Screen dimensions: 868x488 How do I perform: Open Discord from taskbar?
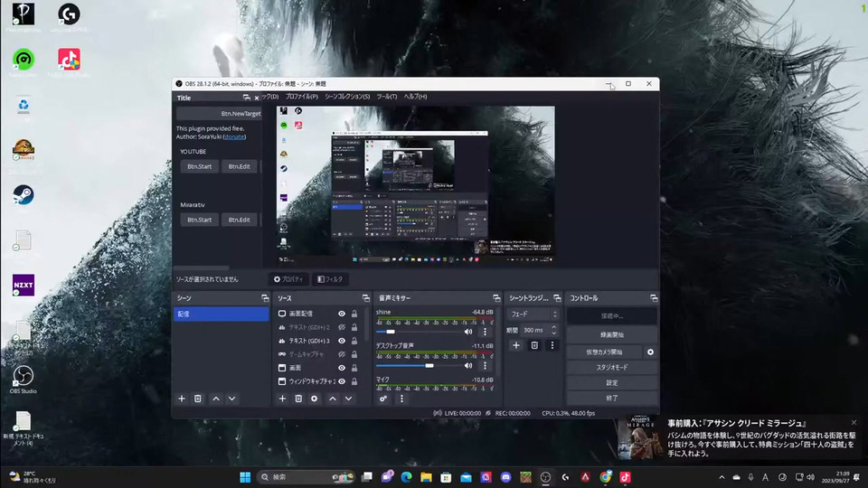pyautogui.click(x=505, y=477)
